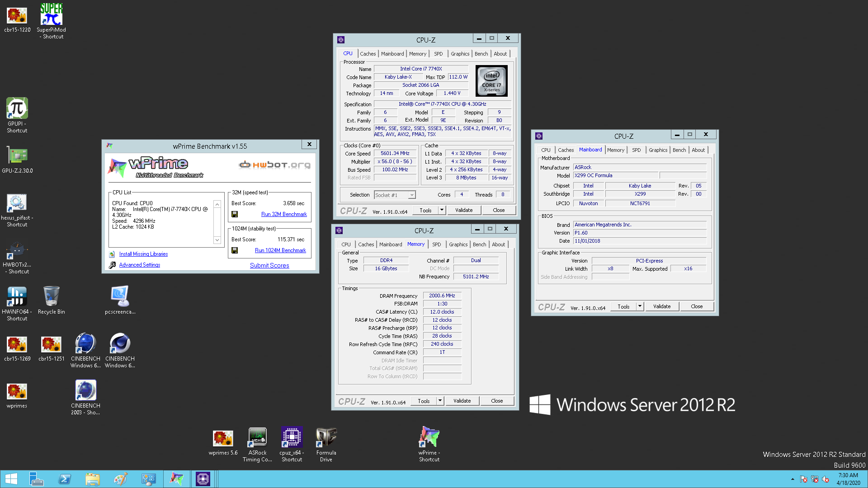Launch PowerShell from taskbar

65,479
